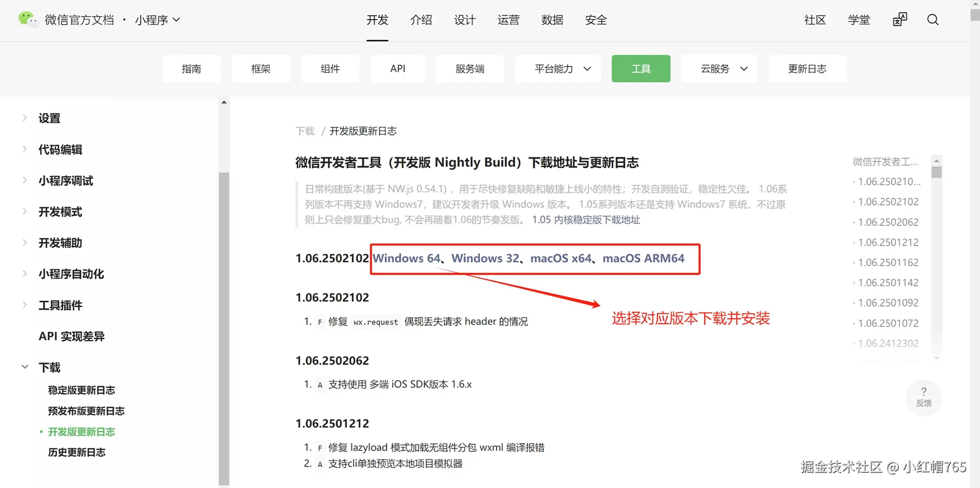Open the 学堂 link
980x488 pixels.
pyautogui.click(x=859, y=20)
